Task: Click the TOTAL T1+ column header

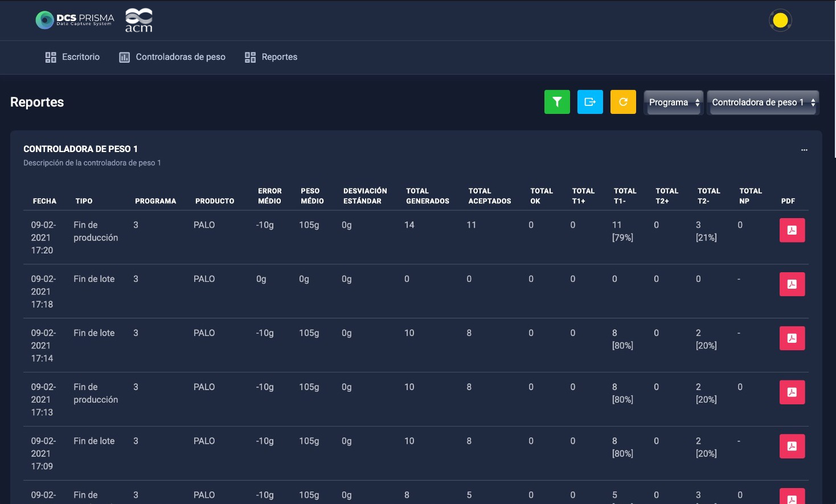Action: pyautogui.click(x=583, y=196)
